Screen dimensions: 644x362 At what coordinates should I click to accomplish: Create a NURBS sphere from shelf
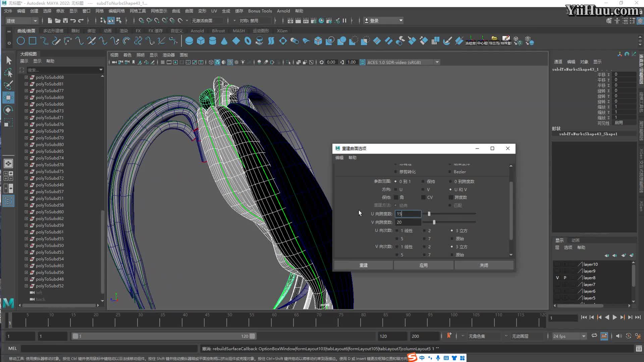coord(189,41)
